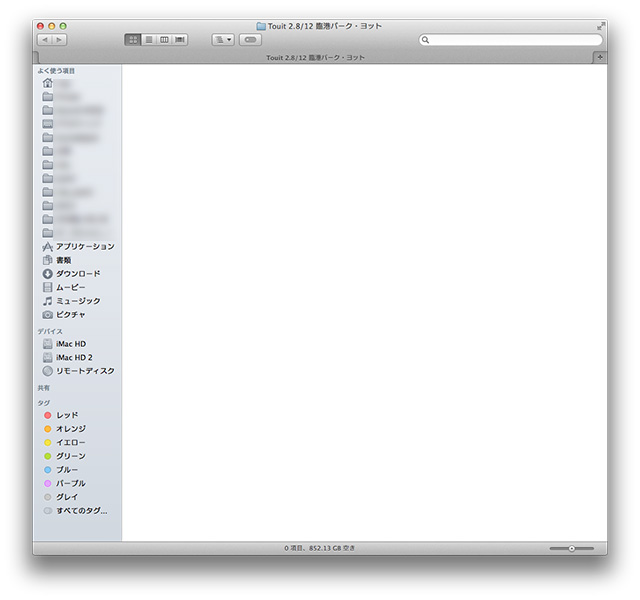
Task: Click the status bar free space text
Action: pos(320,548)
